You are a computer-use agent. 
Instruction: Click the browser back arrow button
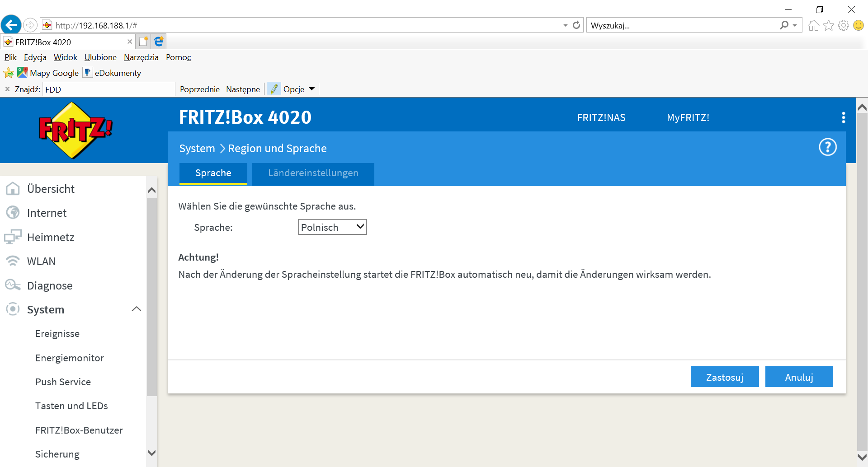(11, 25)
